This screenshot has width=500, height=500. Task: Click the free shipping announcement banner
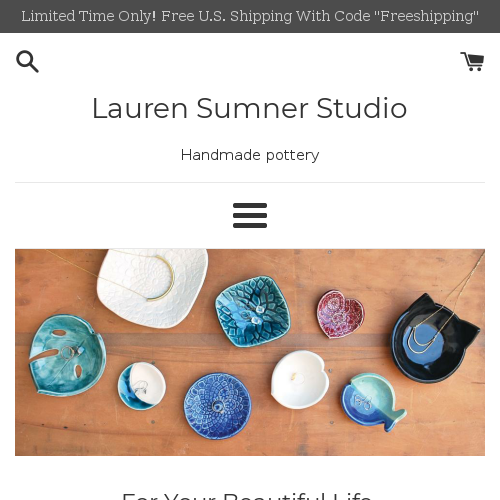pyautogui.click(x=250, y=16)
